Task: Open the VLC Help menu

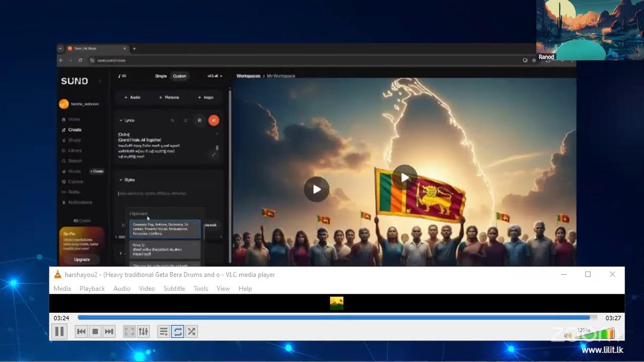Action: (x=245, y=289)
